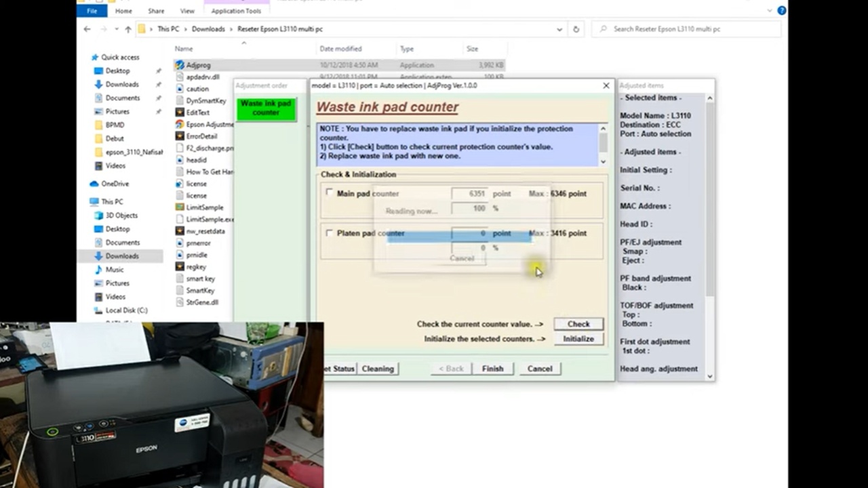The height and width of the screenshot is (488, 868).
Task: Click Adjusted items panel scroll-up arrow
Action: (710, 98)
